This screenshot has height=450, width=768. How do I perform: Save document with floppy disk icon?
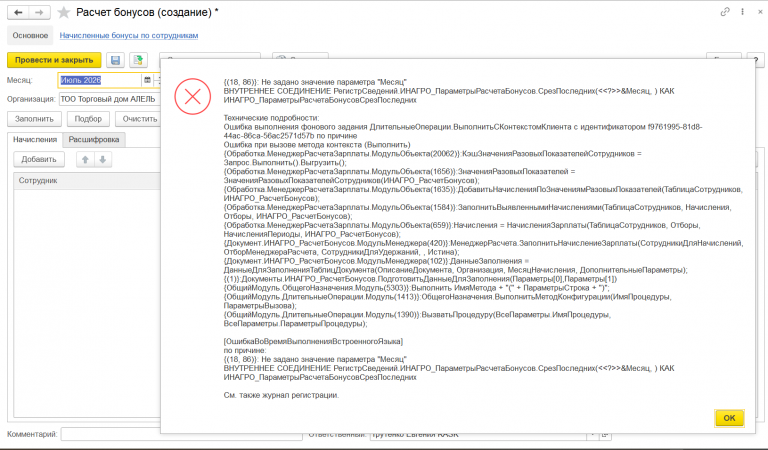[116, 60]
